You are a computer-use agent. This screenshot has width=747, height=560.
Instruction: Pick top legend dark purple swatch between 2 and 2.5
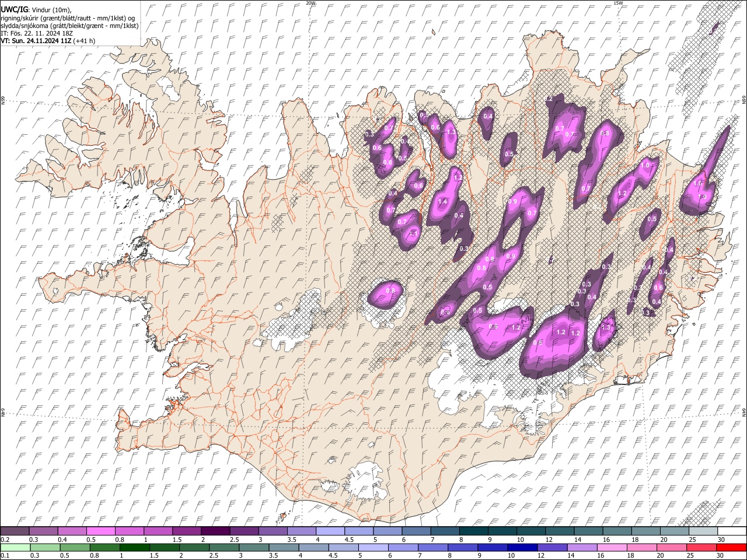click(x=215, y=531)
